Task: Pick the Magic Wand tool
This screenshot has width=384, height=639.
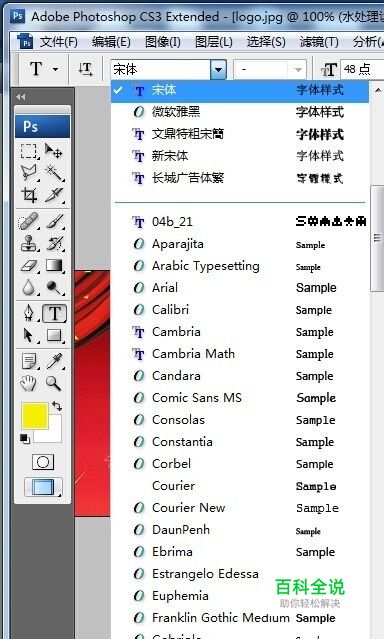Action: [x=54, y=173]
